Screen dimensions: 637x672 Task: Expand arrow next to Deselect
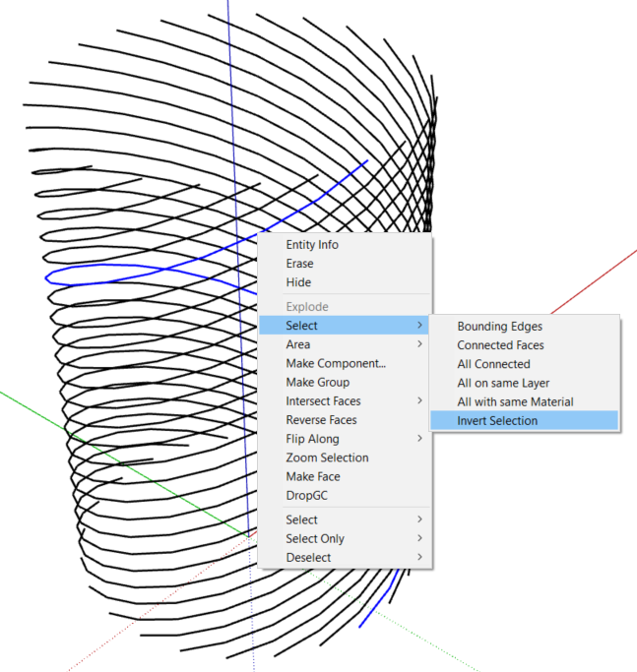pos(420,557)
